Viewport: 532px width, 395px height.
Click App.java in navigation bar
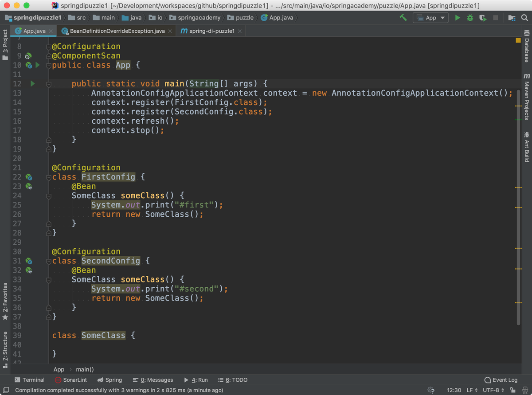click(277, 18)
